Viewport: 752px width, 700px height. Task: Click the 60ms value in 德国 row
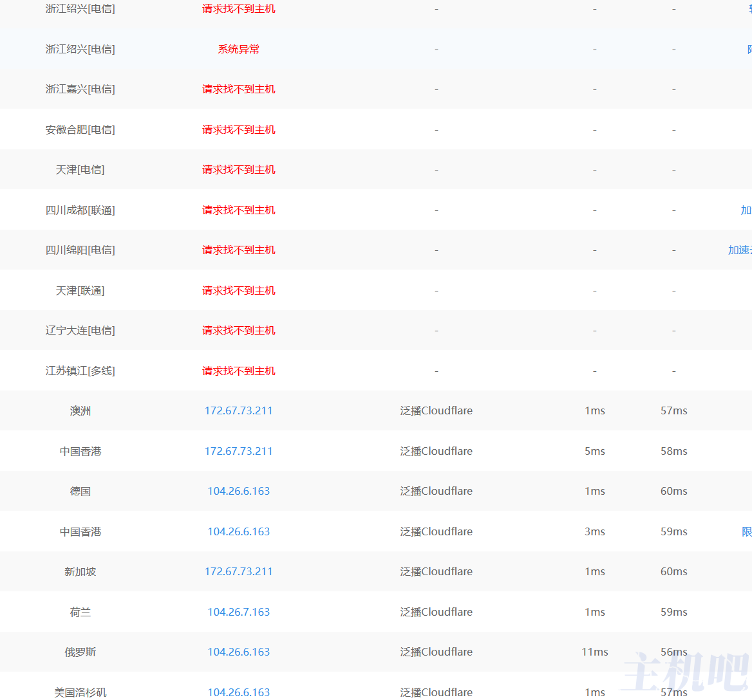pyautogui.click(x=674, y=491)
